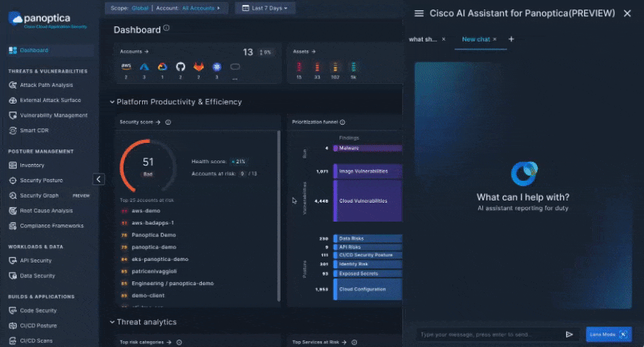Click the Kubernetes accounts icon
This screenshot has height=347, width=644.
pos(217,66)
